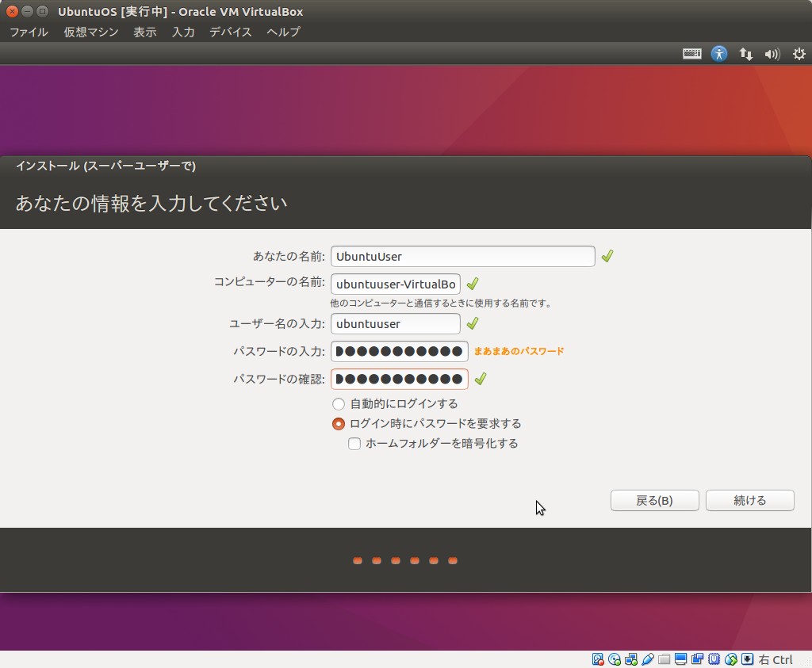
Task: Click the インストール (スーパーユーザーで) title
Action: point(105,166)
